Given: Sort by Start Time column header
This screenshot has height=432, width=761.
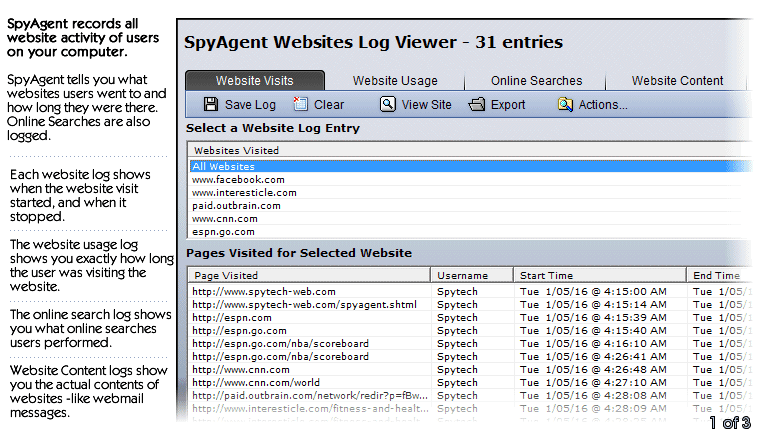Looking at the screenshot, I should point(600,275).
